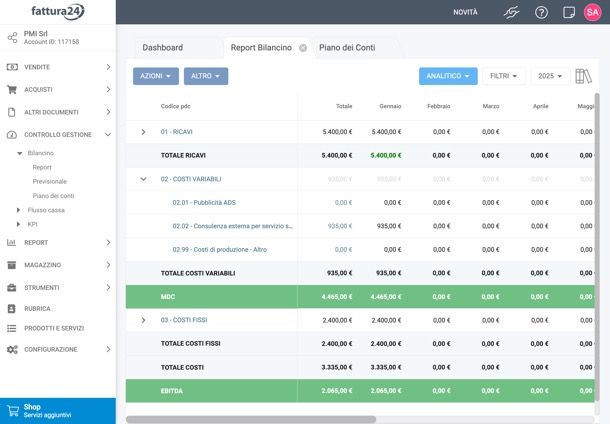This screenshot has width=610, height=424.
Task: Click the MDC row label
Action: click(x=168, y=297)
